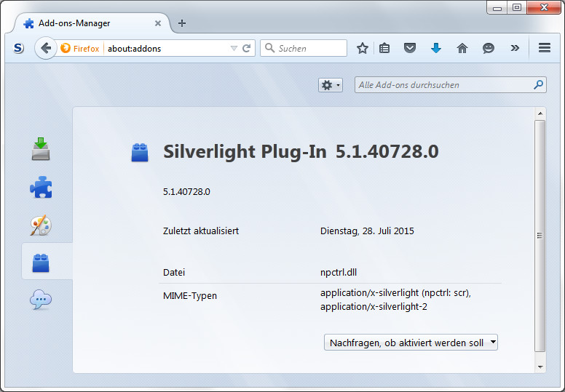Minimize the Firefox window
The height and width of the screenshot is (392, 565).
click(x=497, y=7)
